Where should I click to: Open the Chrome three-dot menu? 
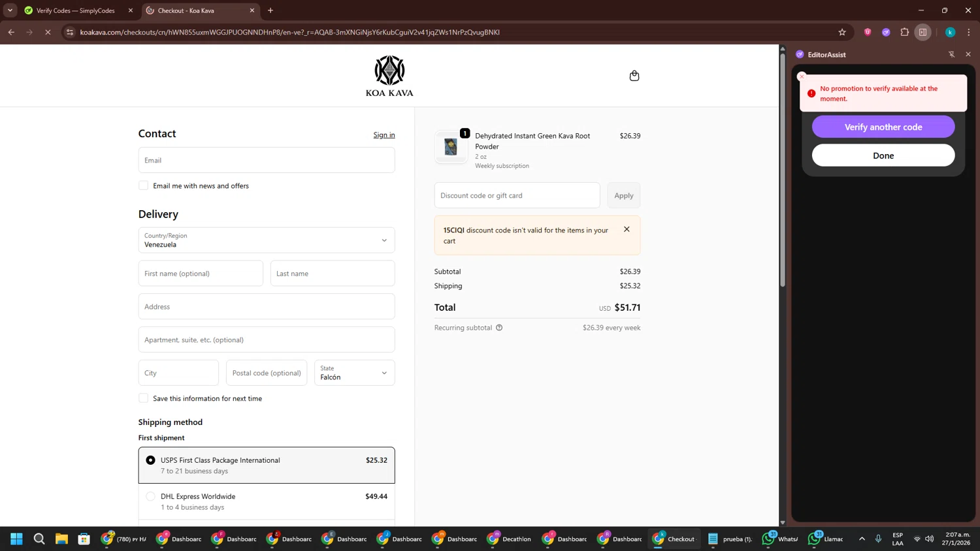(969, 32)
